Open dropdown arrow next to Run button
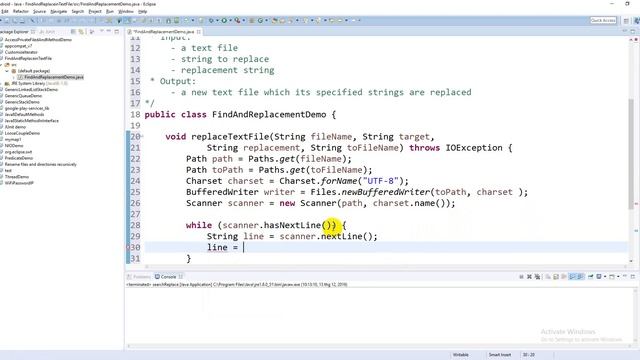The height and width of the screenshot is (360, 640). (x=231, y=20)
